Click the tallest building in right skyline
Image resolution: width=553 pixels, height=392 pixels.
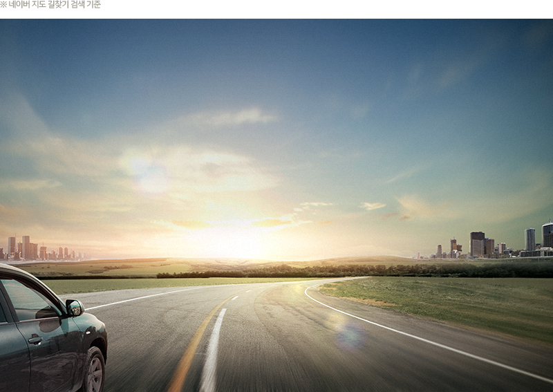(547, 235)
